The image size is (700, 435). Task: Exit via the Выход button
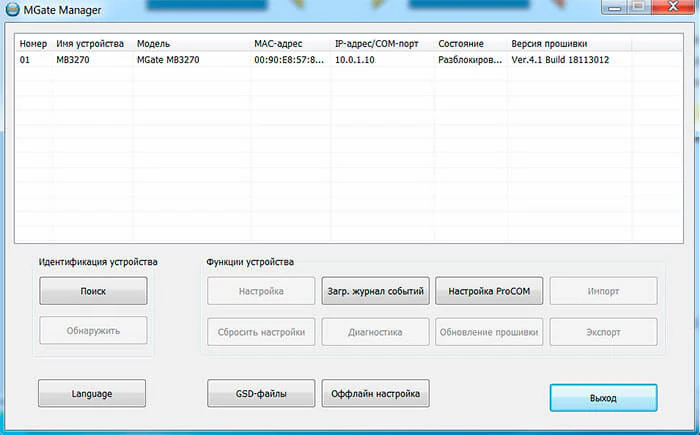(x=604, y=397)
